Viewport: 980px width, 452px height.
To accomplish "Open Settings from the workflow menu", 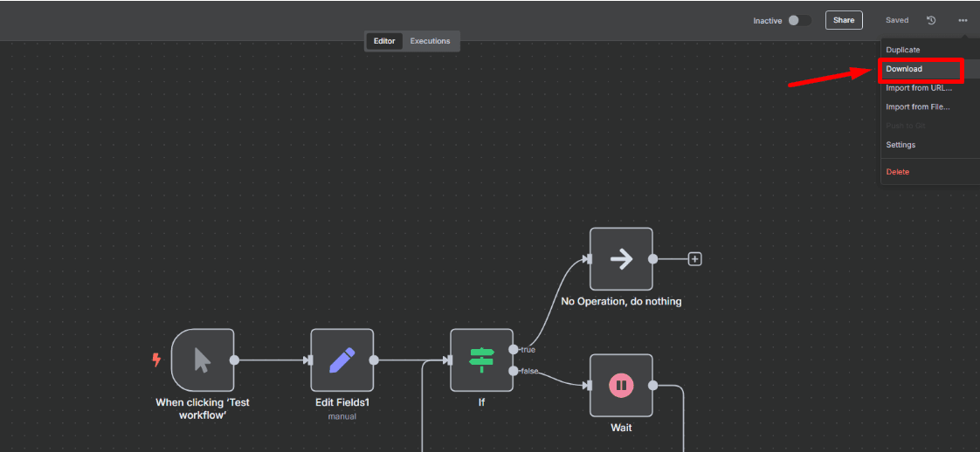I will coord(901,145).
